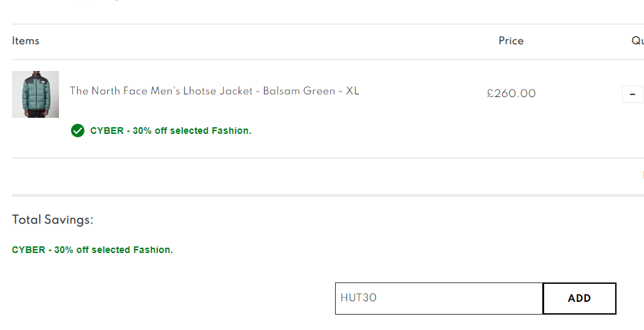
Task: Focus the HUT30 discount code field
Action: tap(439, 299)
